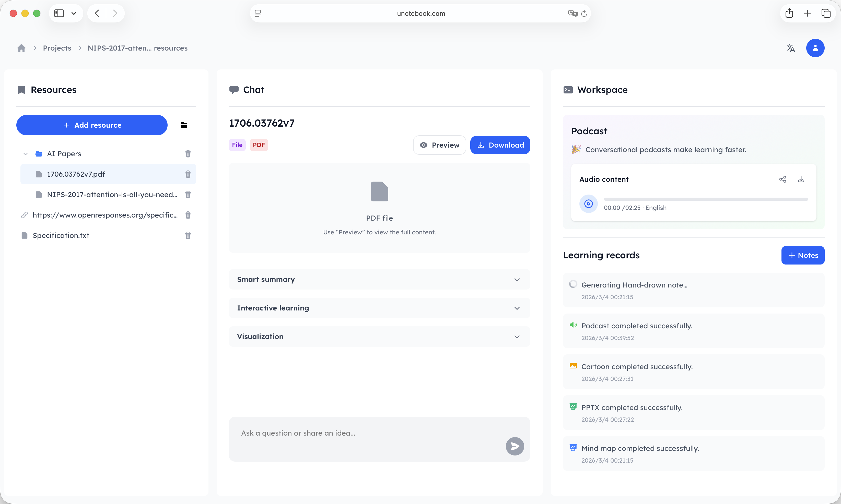This screenshot has height=504, width=841.
Task: Send a chat message
Action: tap(514, 446)
